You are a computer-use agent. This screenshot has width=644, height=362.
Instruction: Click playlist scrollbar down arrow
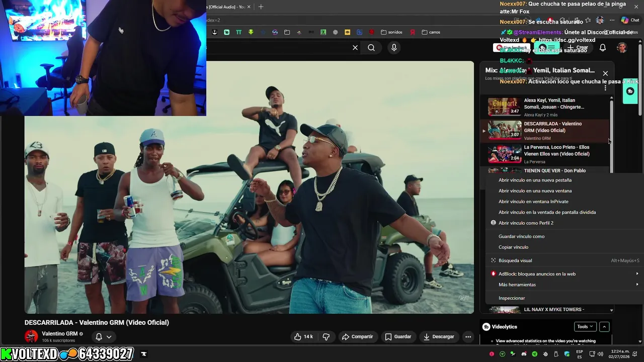point(612,310)
